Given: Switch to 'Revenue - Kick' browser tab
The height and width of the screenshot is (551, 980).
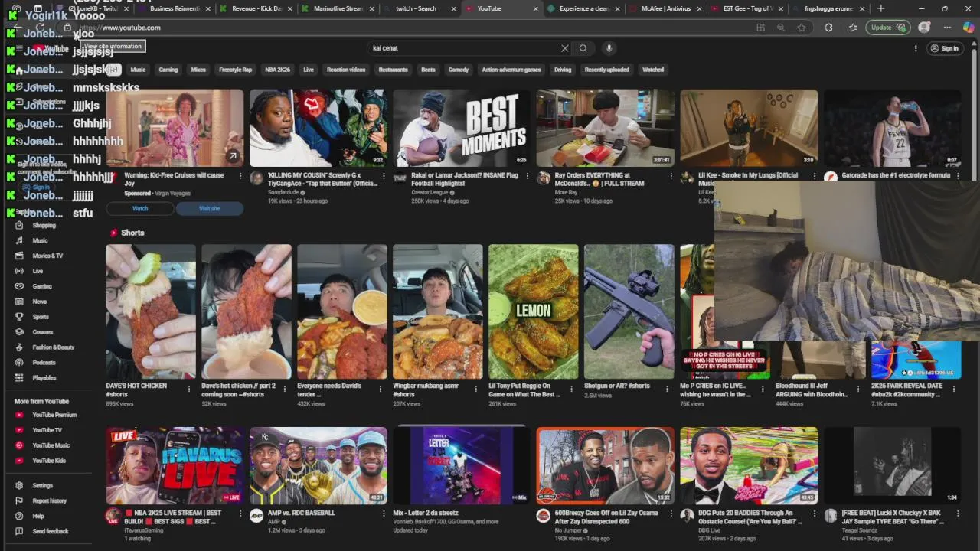Looking at the screenshot, I should pyautogui.click(x=256, y=8).
